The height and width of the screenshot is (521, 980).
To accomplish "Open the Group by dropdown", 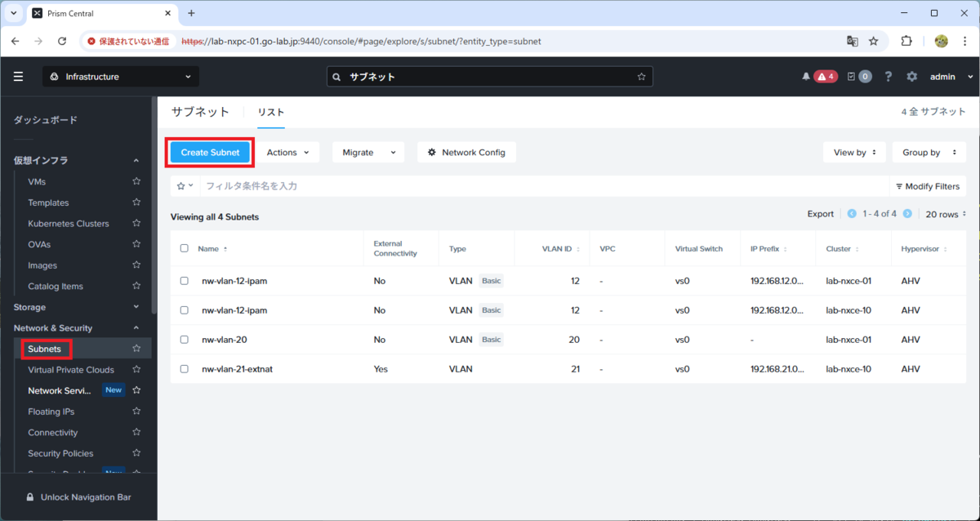I will 929,152.
